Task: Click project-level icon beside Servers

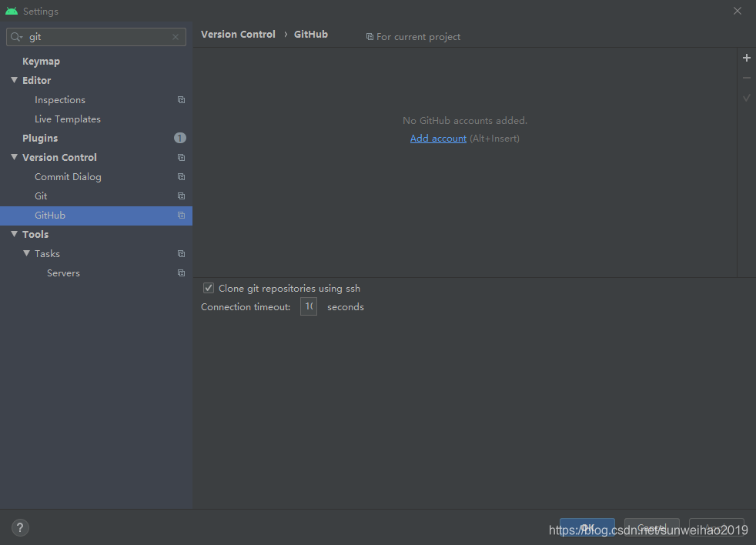Action: [x=181, y=273]
